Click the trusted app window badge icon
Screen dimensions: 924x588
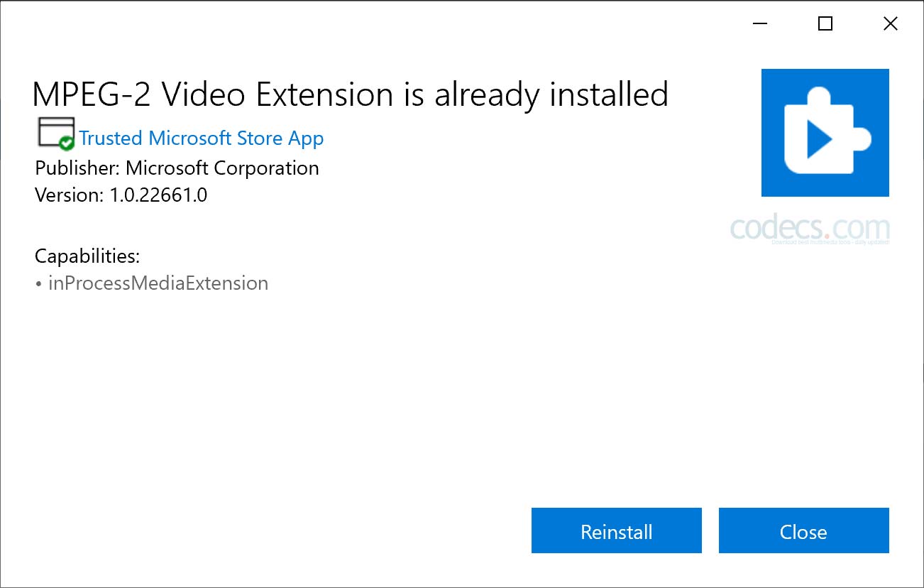tap(54, 131)
